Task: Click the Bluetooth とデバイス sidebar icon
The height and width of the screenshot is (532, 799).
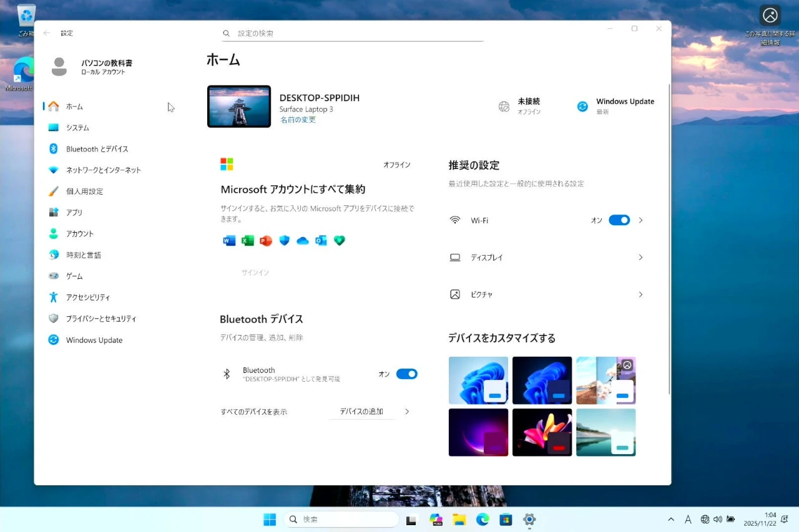Action: click(x=54, y=149)
